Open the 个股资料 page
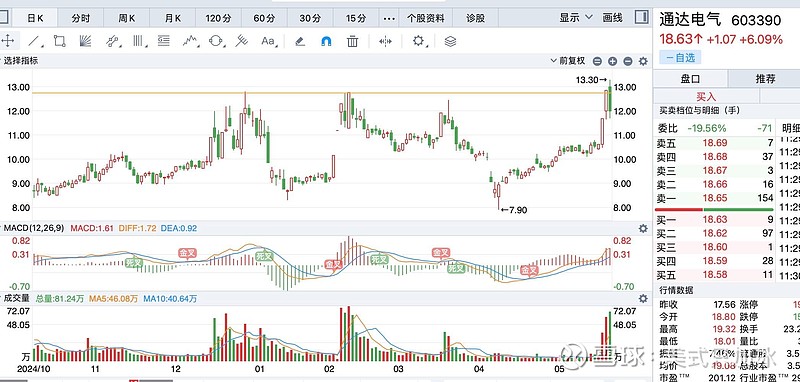Image resolution: width=800 pixels, height=382 pixels. 426,18
